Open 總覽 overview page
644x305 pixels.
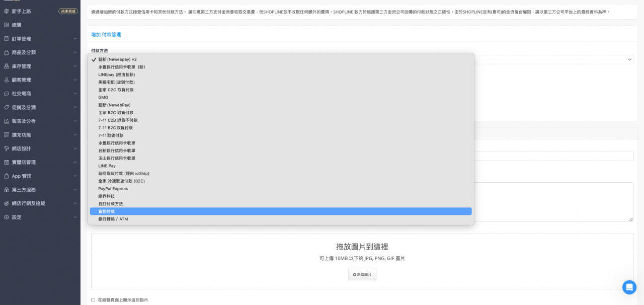[40, 25]
